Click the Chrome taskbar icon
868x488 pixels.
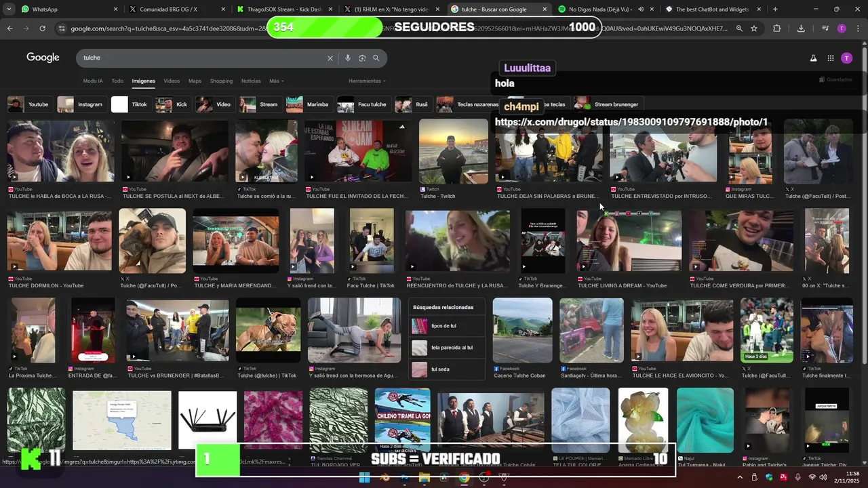464,478
